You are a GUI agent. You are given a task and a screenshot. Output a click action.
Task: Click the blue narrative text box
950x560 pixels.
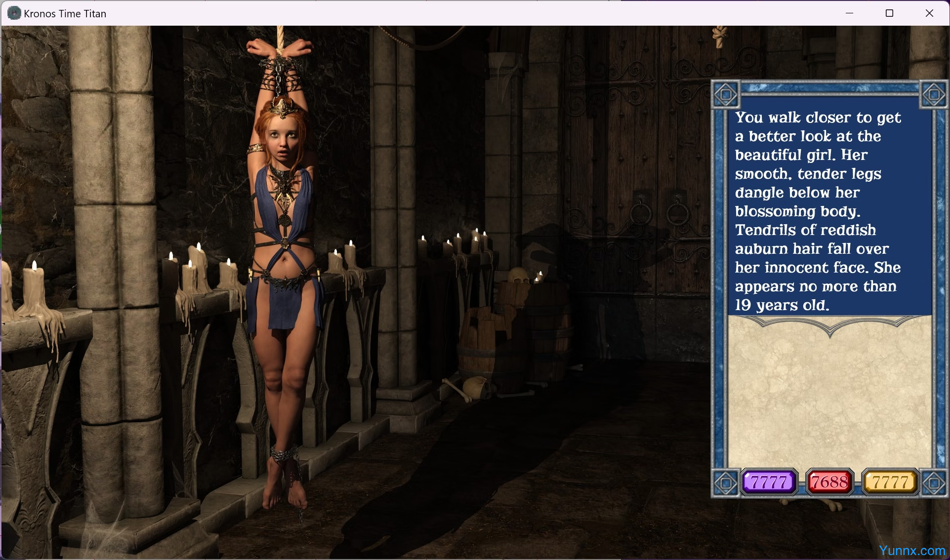tap(829, 211)
